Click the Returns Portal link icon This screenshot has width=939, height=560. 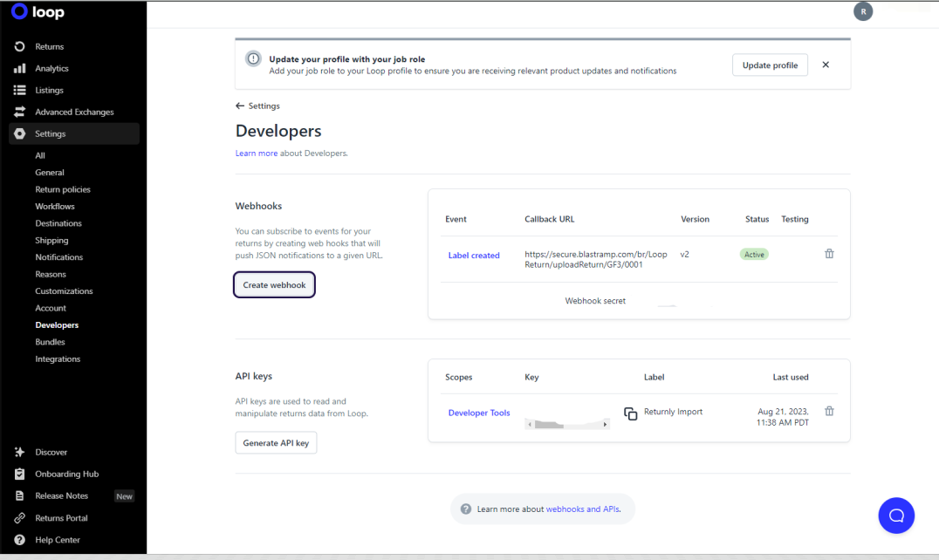point(20,517)
